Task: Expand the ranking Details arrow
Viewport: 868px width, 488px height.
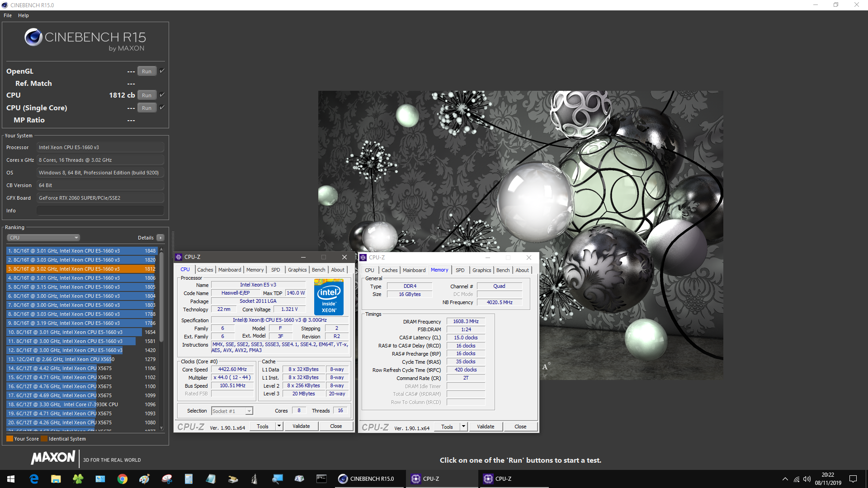Action: click(160, 238)
